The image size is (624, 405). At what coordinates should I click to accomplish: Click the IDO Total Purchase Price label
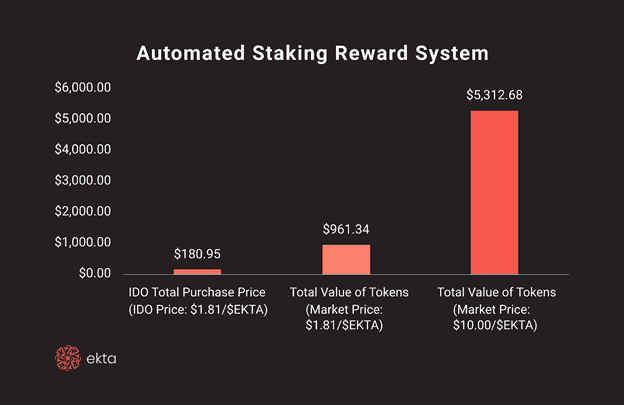[x=197, y=292]
